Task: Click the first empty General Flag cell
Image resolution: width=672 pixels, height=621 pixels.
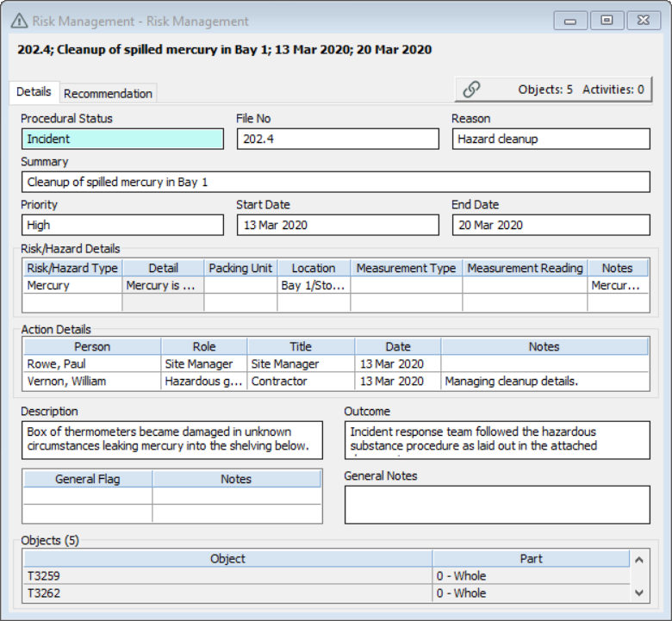Action: [87, 496]
